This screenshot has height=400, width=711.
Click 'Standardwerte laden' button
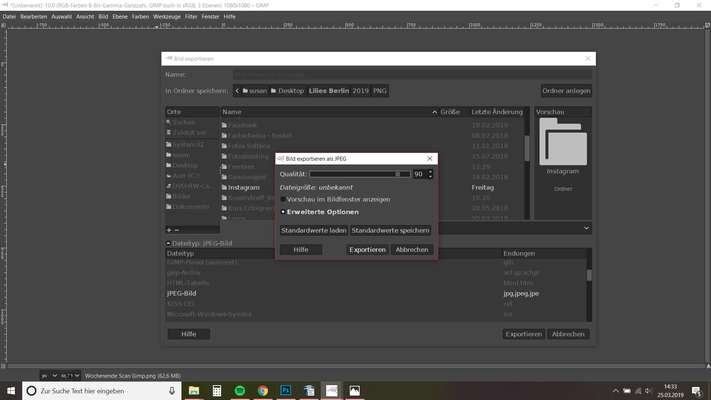pos(314,230)
